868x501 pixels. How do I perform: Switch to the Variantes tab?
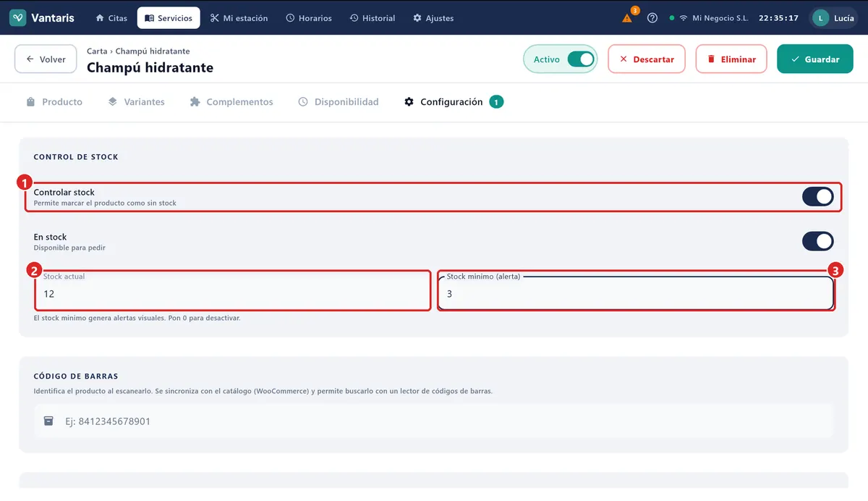[x=136, y=102]
